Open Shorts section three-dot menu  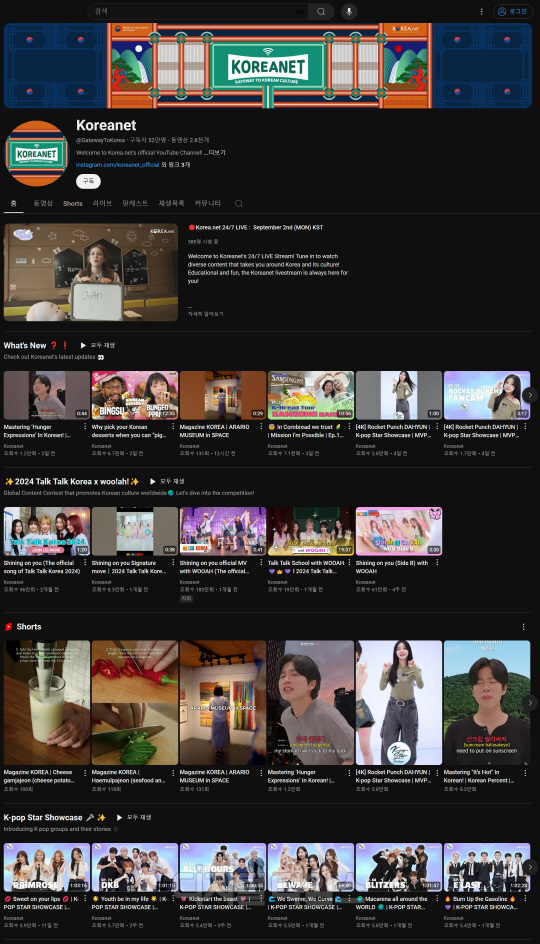[x=523, y=627]
